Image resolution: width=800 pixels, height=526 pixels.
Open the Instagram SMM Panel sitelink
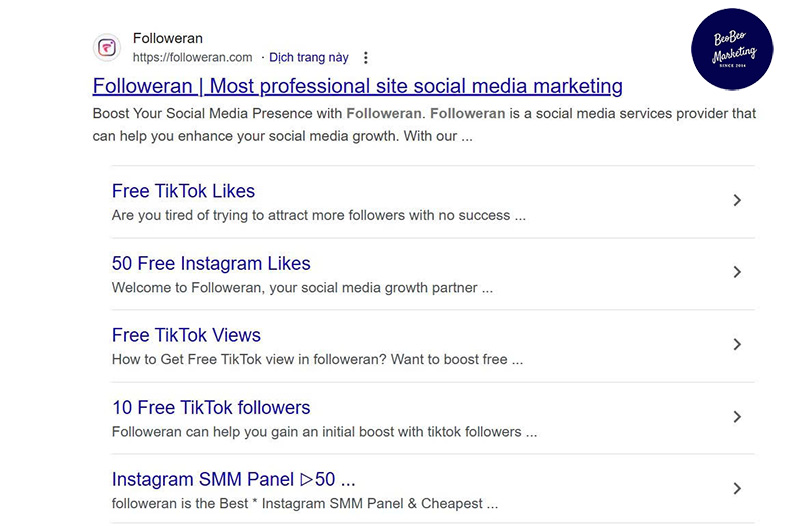pos(233,480)
